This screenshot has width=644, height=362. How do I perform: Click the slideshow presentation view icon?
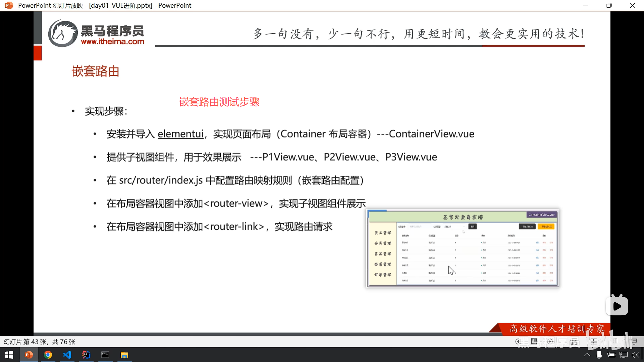click(634, 342)
